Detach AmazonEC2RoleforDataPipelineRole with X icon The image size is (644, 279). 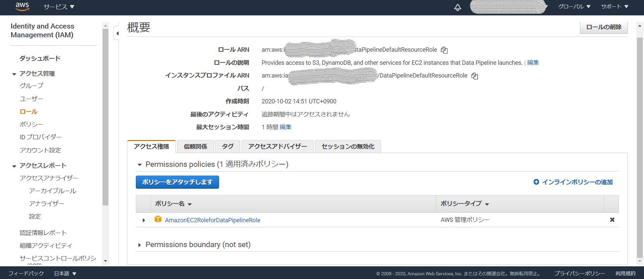point(612,220)
